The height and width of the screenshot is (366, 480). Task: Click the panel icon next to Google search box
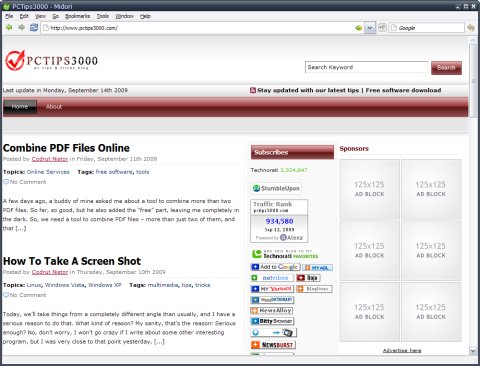tap(382, 28)
